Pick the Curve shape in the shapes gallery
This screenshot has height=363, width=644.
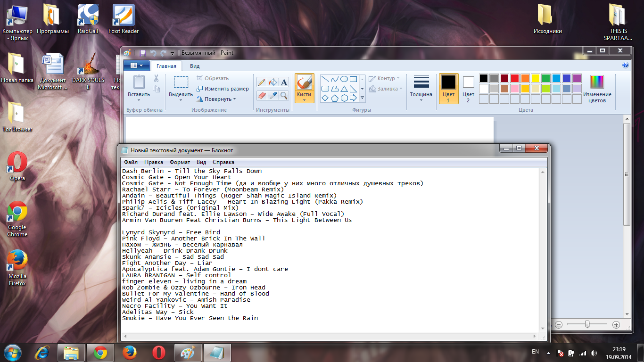[334, 79]
